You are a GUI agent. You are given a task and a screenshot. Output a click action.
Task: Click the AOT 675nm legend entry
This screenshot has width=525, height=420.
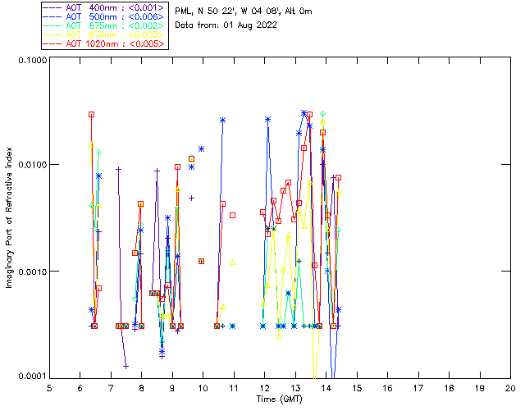pos(104,25)
